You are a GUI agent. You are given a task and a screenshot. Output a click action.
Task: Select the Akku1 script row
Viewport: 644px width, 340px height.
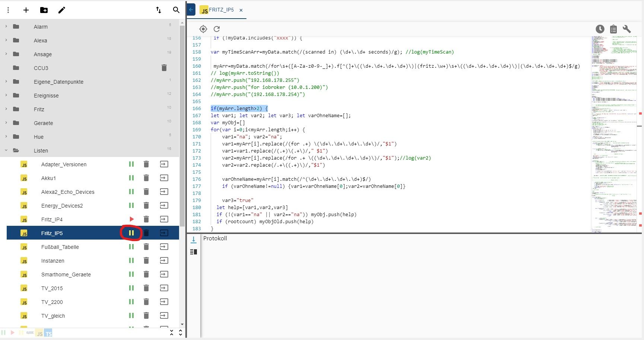tap(93, 178)
